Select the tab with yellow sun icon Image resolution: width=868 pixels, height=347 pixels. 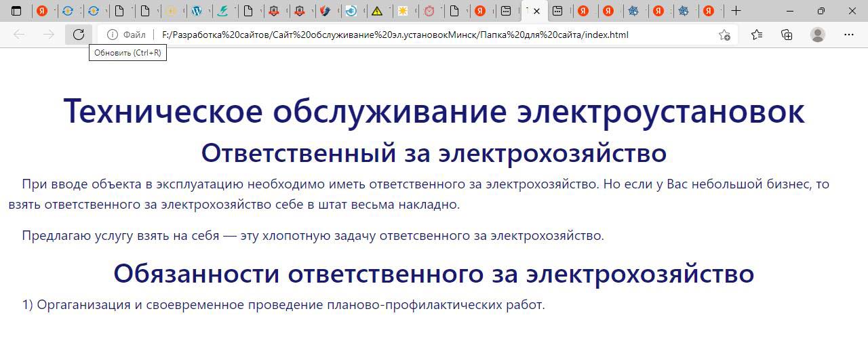403,11
